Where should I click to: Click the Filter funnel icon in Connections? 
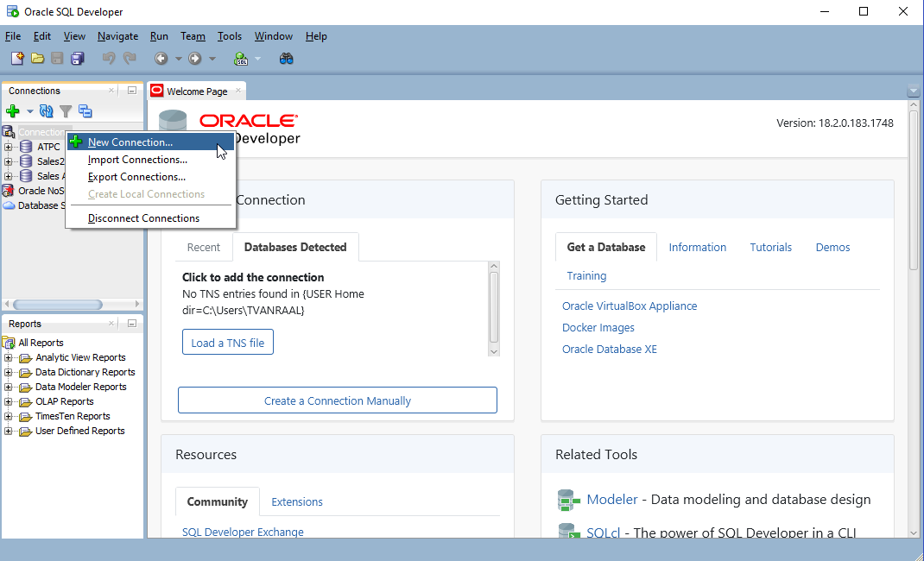(x=66, y=111)
